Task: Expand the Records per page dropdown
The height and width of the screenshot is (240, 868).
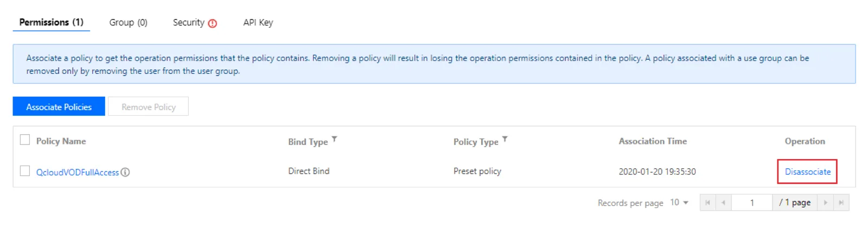Action: point(679,203)
